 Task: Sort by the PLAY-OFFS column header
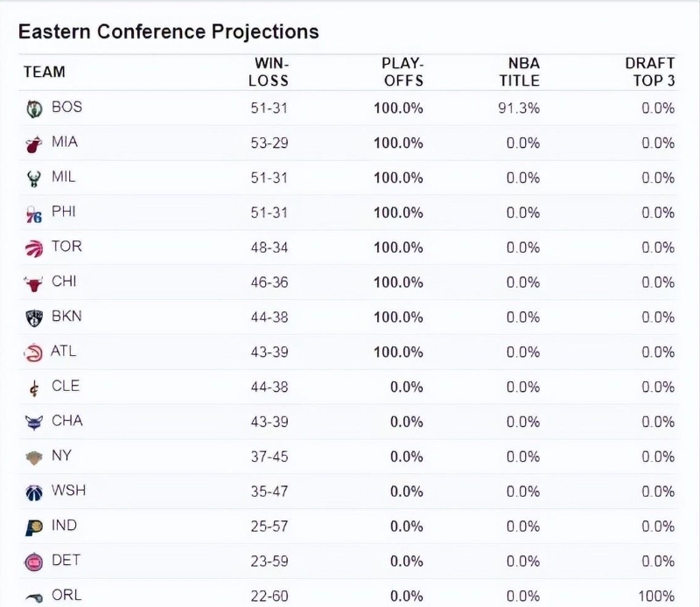click(402, 72)
